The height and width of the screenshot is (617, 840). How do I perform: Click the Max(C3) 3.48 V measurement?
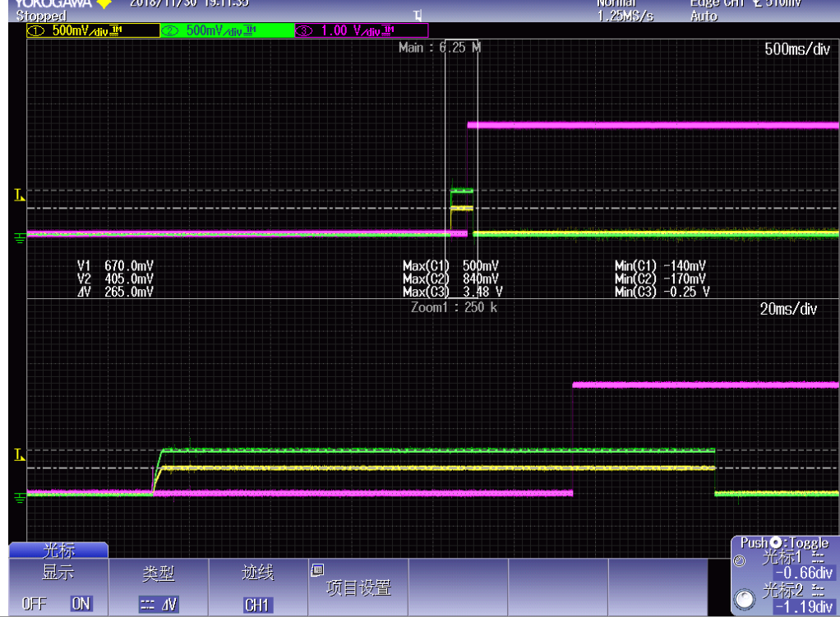(453, 292)
